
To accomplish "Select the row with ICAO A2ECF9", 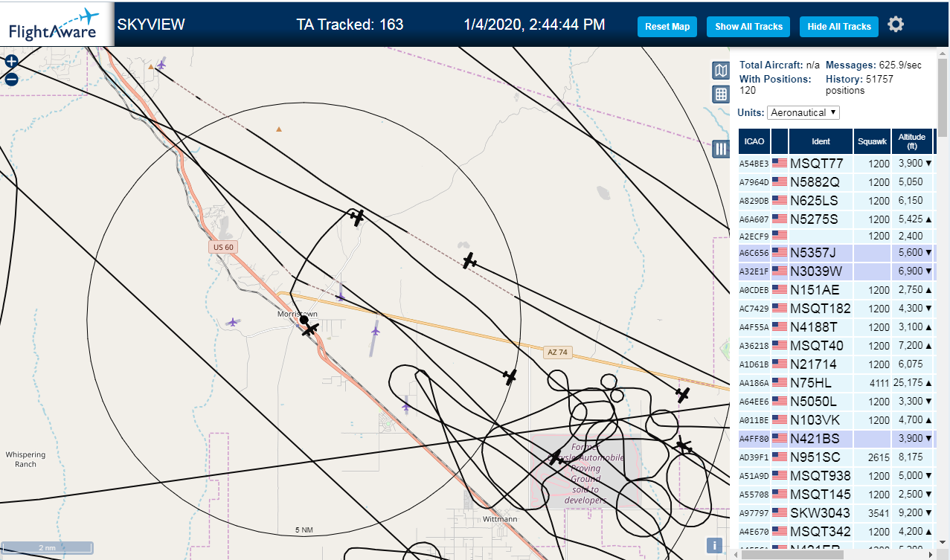I will 836,236.
